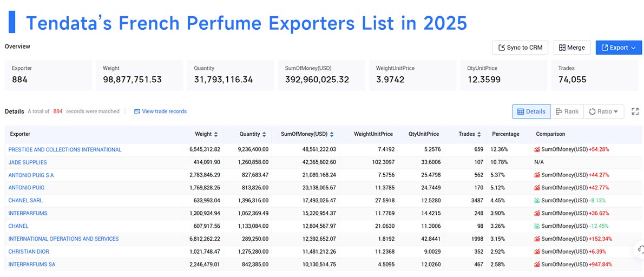Open the Ratio view dropdown

click(x=603, y=111)
